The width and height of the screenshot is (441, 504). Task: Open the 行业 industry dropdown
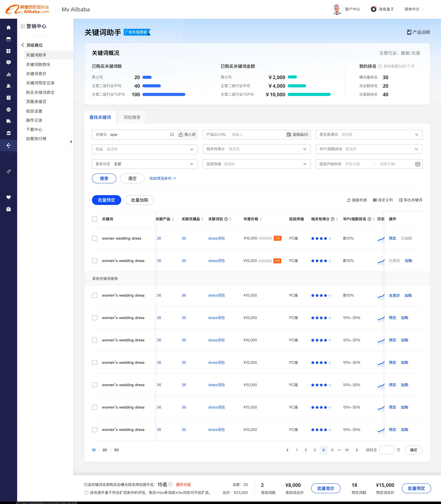[145, 149]
